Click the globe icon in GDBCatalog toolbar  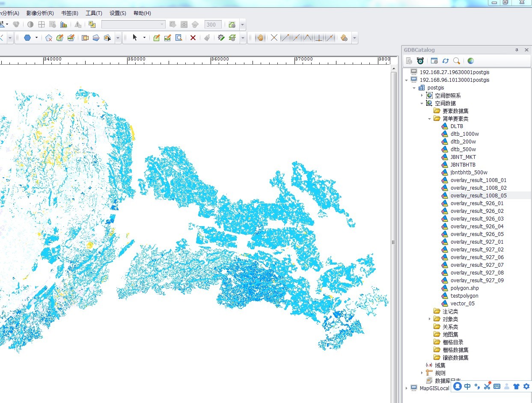470,61
